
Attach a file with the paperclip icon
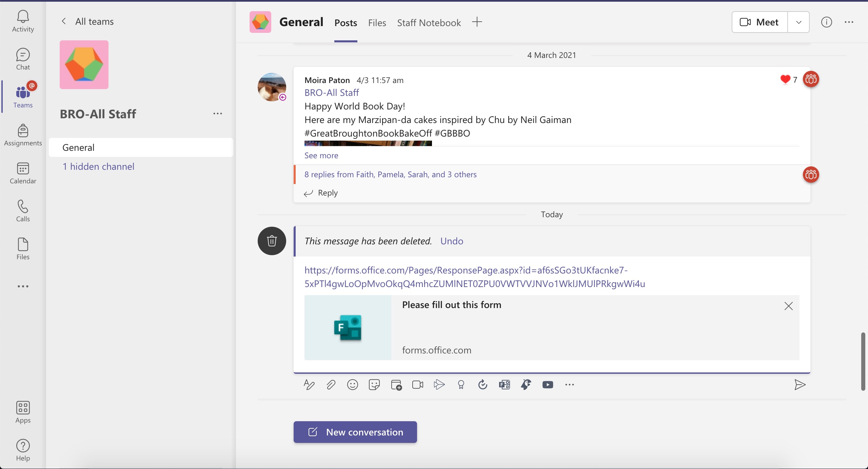click(x=331, y=385)
